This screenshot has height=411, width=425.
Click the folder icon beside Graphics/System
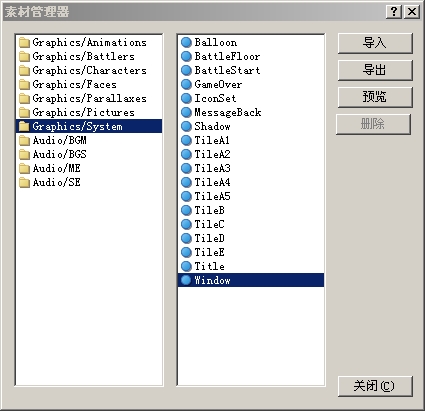pos(24,127)
